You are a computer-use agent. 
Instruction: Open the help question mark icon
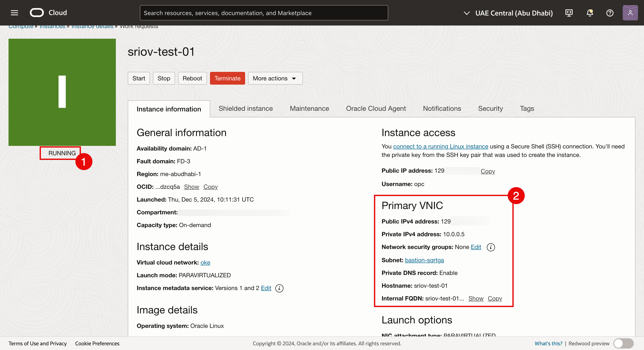609,13
